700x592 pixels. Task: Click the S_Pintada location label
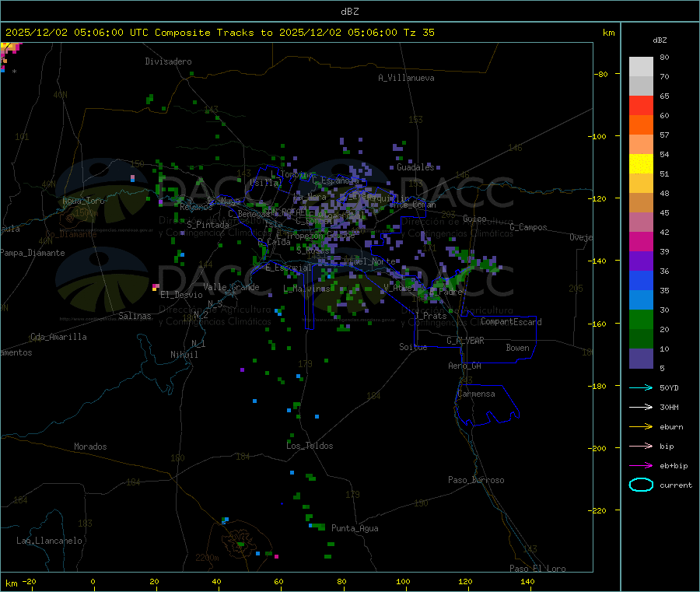208,225
